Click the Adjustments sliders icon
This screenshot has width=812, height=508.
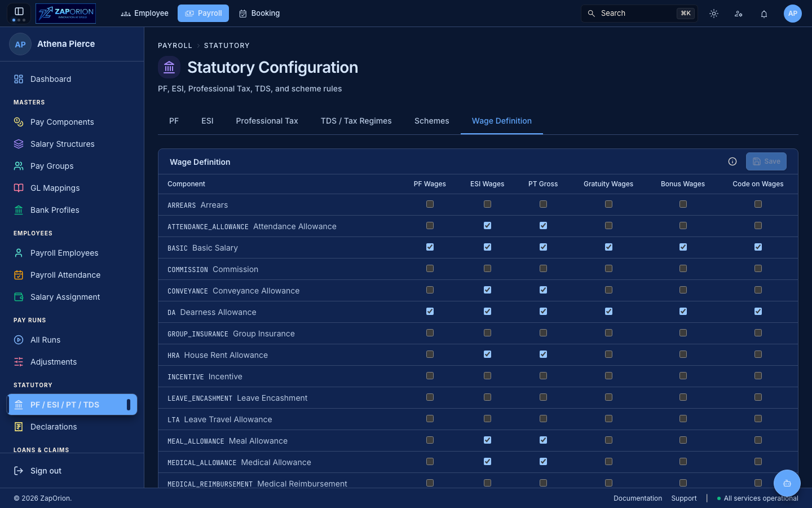coord(19,362)
